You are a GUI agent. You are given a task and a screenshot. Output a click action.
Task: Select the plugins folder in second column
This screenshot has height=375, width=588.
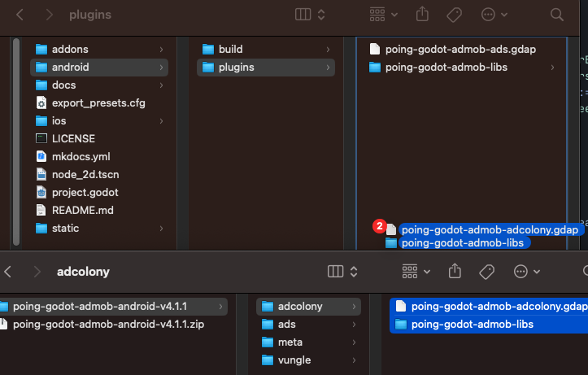266,68
